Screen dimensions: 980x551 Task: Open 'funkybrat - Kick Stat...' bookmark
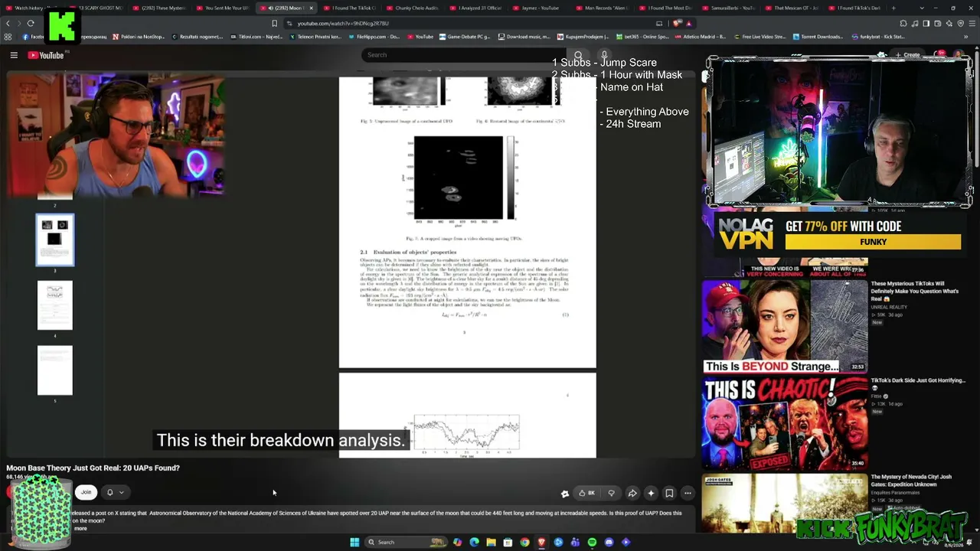coord(878,37)
